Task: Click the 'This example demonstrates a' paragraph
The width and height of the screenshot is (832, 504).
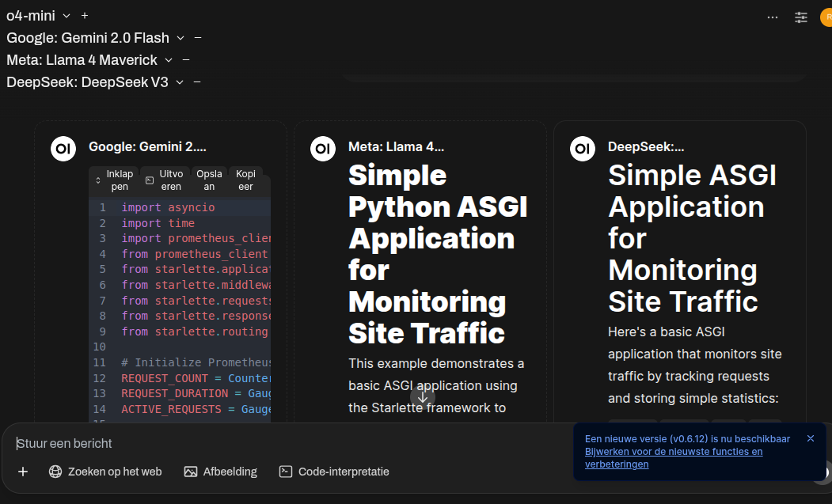Action: [x=436, y=385]
